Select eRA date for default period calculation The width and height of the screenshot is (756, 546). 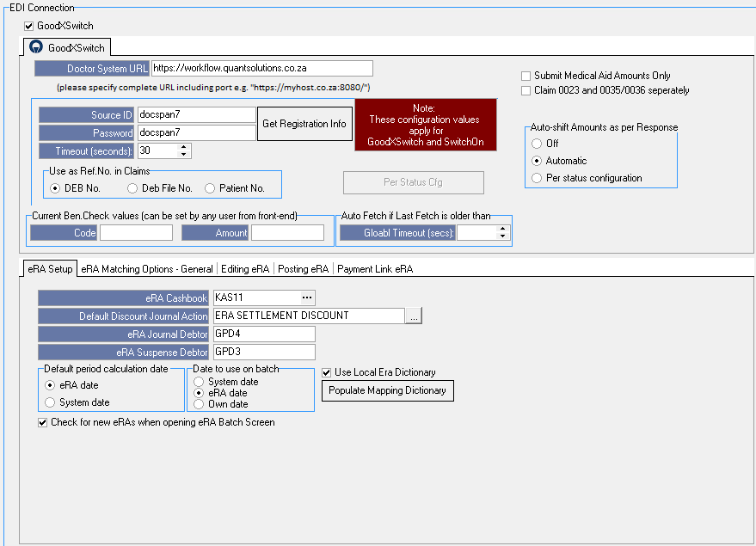[x=50, y=385]
